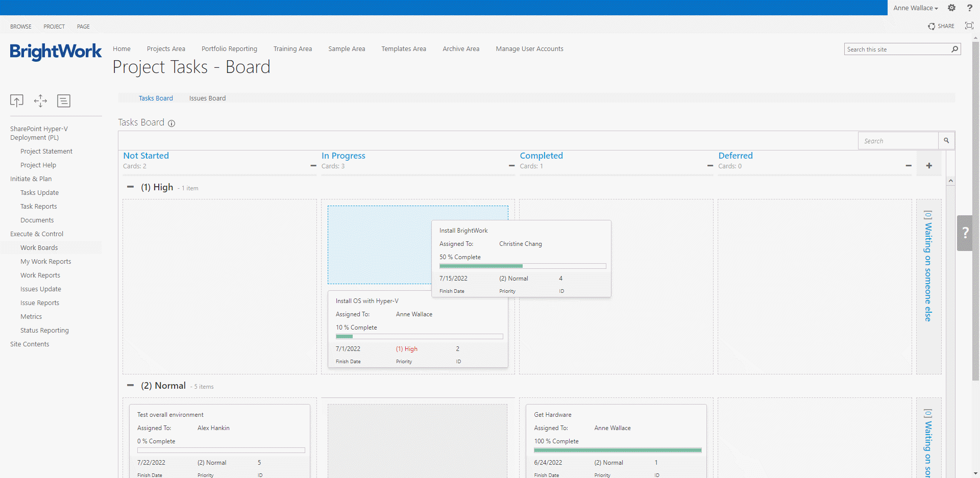Switch to the Issues Board tab
The image size is (980, 478).
[207, 98]
